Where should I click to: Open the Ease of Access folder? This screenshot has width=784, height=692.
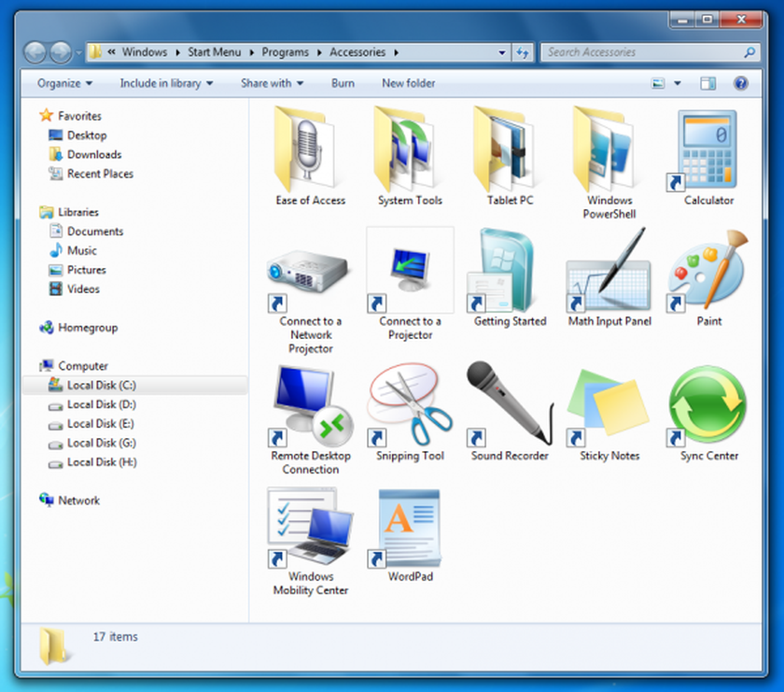311,149
